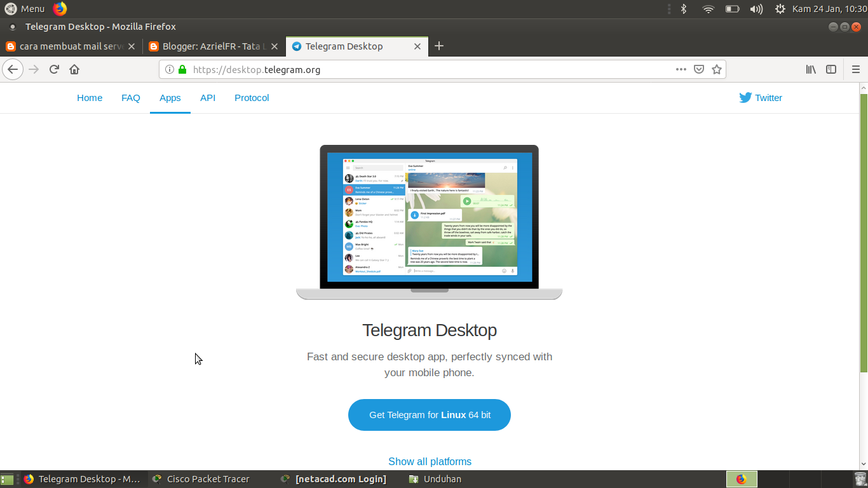Open the API navigation link
This screenshot has width=868, height=488.
pyautogui.click(x=208, y=98)
